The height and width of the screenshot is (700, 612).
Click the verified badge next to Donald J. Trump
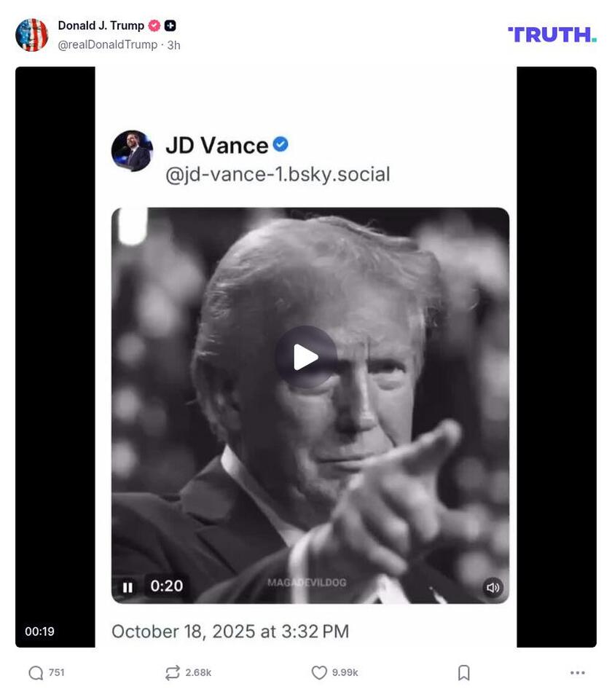(x=153, y=25)
